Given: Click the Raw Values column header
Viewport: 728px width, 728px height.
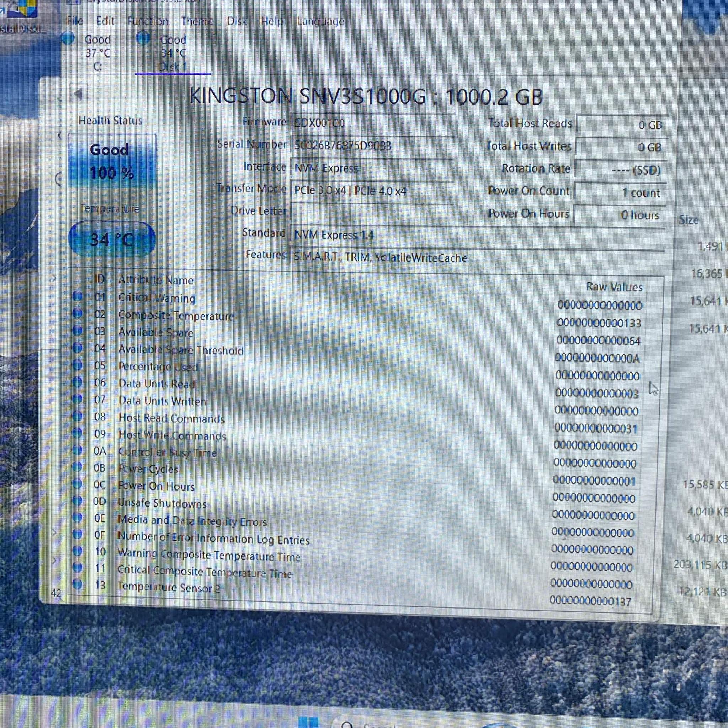Looking at the screenshot, I should [x=615, y=287].
